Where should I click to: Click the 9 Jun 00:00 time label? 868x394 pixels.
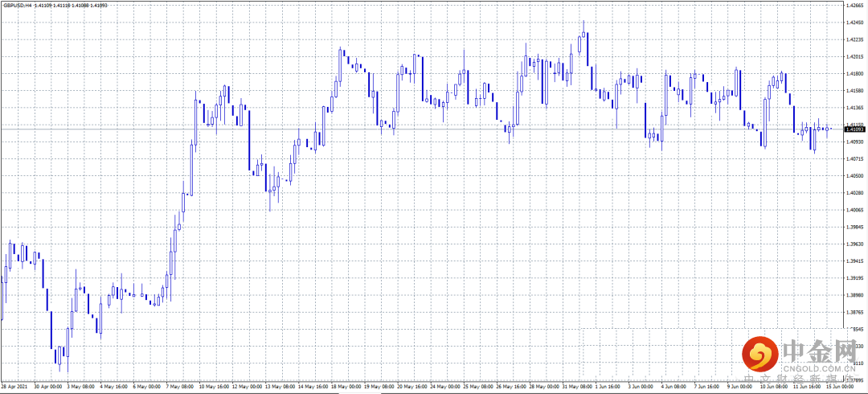pyautogui.click(x=740, y=386)
